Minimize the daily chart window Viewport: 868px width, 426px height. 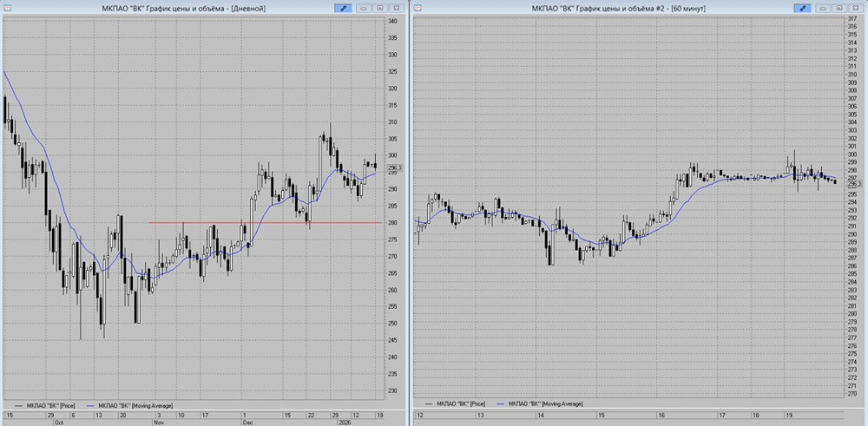click(364, 8)
